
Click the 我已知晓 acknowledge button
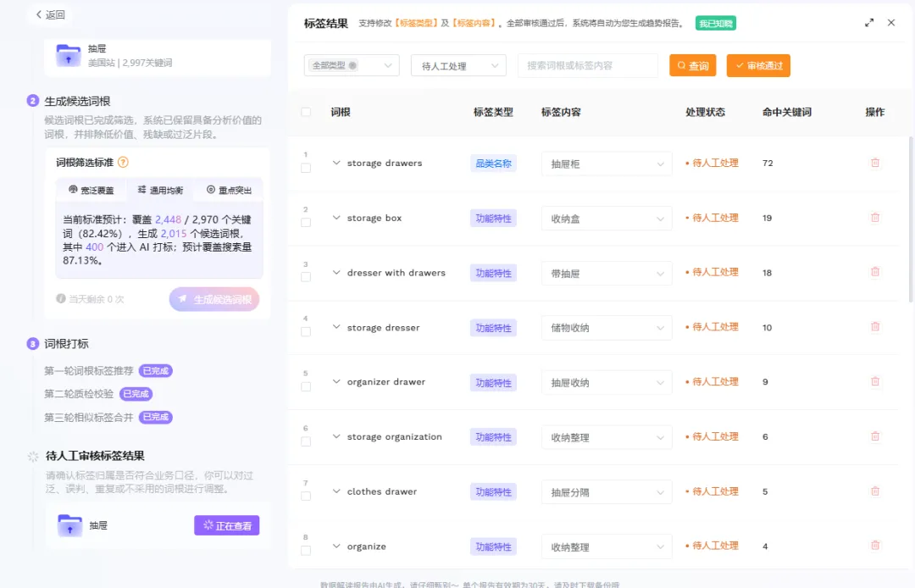click(x=715, y=24)
